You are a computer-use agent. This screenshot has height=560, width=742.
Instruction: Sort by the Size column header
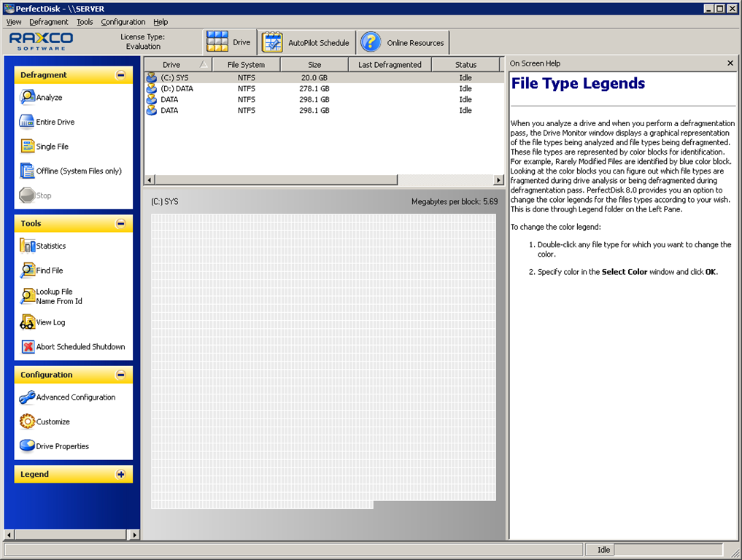pyautogui.click(x=314, y=65)
